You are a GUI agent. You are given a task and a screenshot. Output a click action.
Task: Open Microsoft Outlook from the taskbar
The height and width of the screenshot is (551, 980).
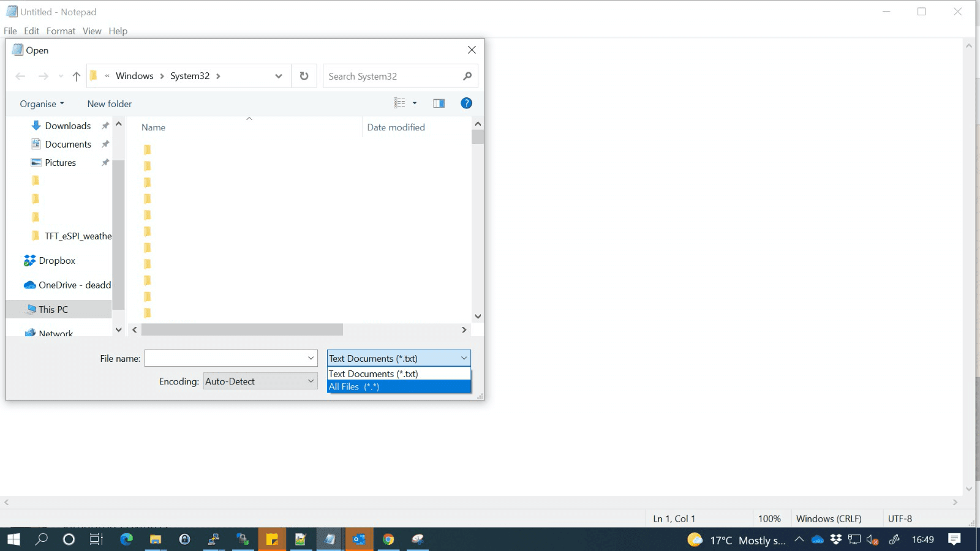tap(359, 539)
